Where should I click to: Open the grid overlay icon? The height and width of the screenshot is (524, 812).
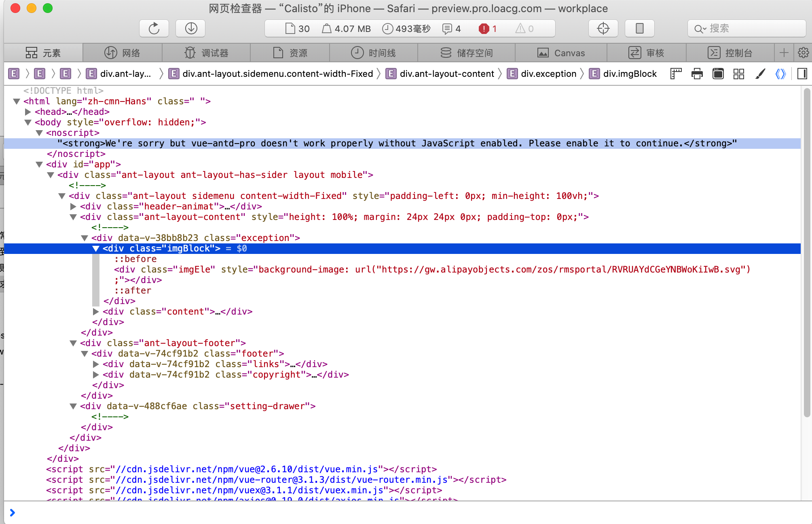pyautogui.click(x=738, y=74)
